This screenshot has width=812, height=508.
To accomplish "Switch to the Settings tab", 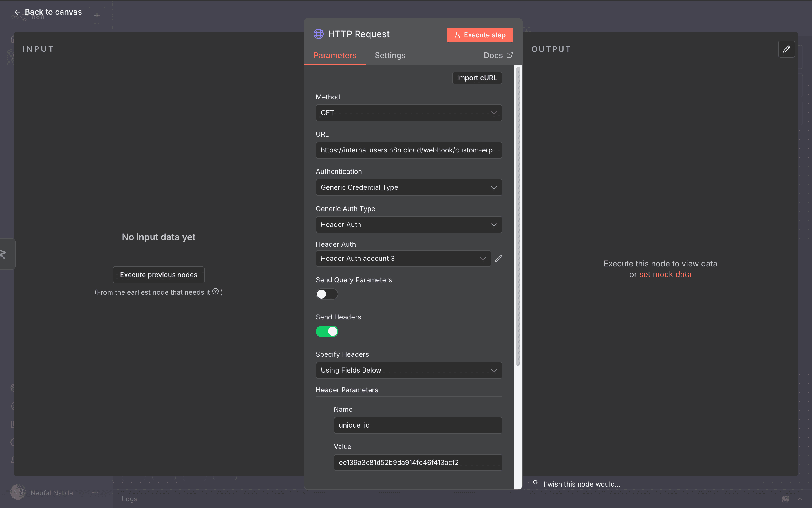I will (x=390, y=55).
